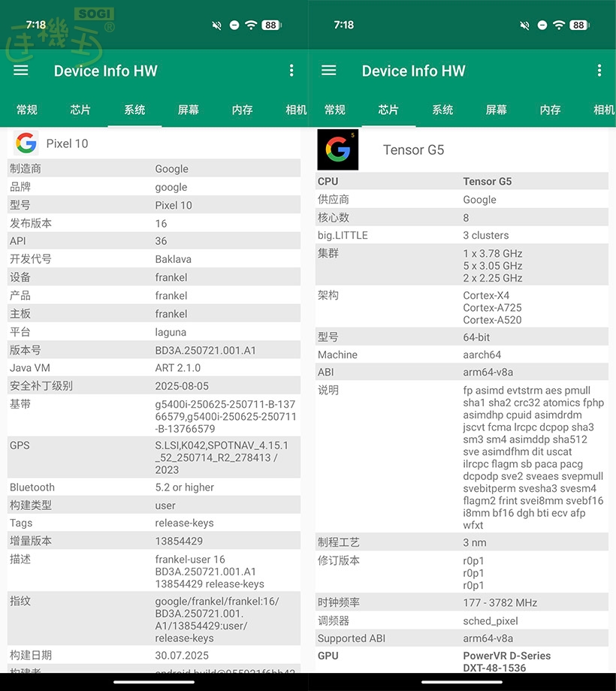Switch to 常规 tab in left screen

pos(27,110)
